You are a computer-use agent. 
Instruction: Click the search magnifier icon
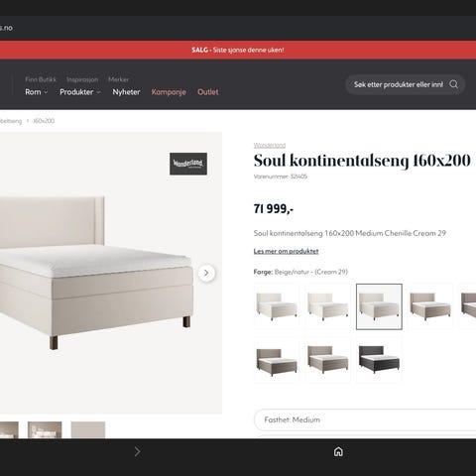coord(453,84)
